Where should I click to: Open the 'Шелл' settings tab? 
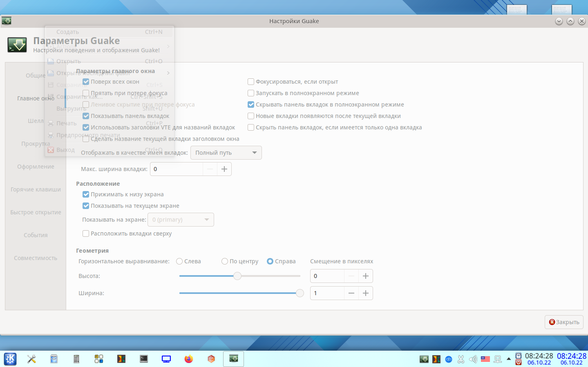pyautogui.click(x=36, y=121)
